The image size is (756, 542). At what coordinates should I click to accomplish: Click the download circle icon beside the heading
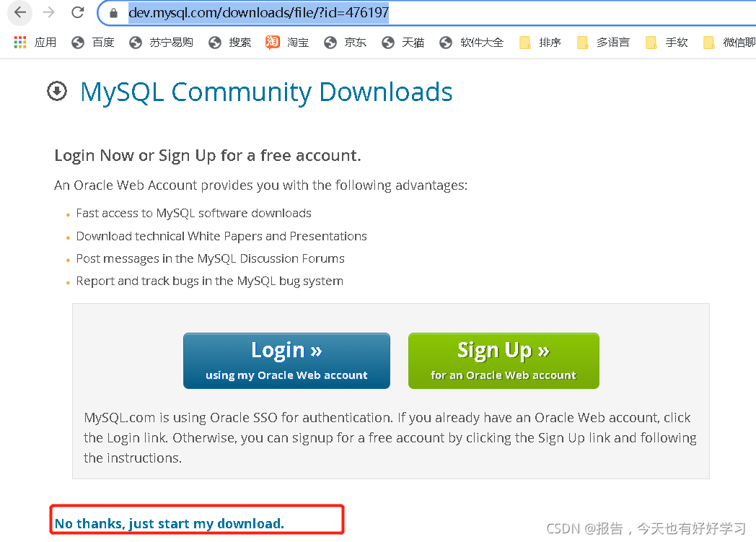coord(56,91)
